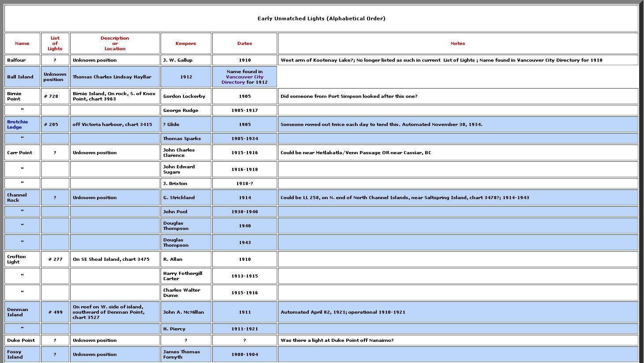
Task: Select the '1905-1934' date cell
Action: [244, 138]
